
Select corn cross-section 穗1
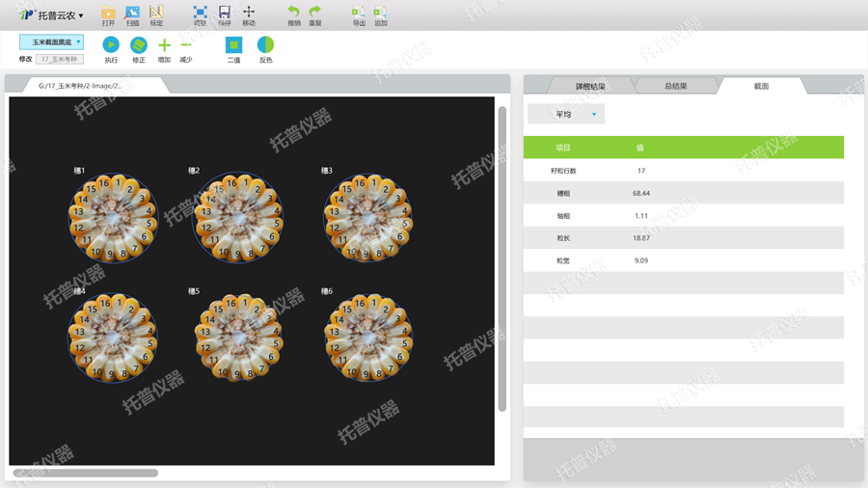(x=113, y=217)
